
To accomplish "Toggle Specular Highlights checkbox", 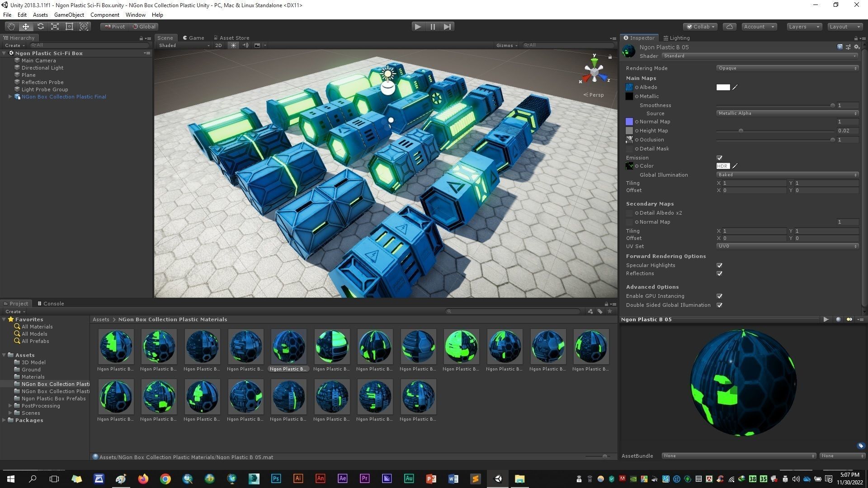I will click(719, 265).
